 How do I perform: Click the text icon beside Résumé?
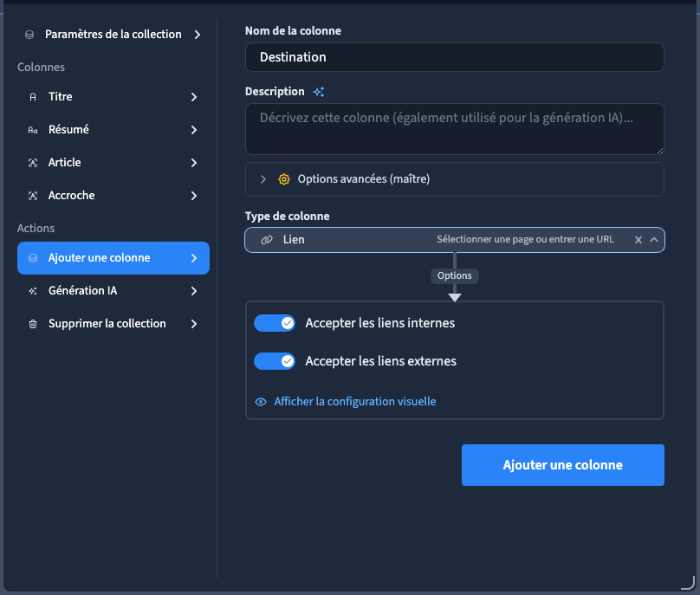(x=33, y=130)
